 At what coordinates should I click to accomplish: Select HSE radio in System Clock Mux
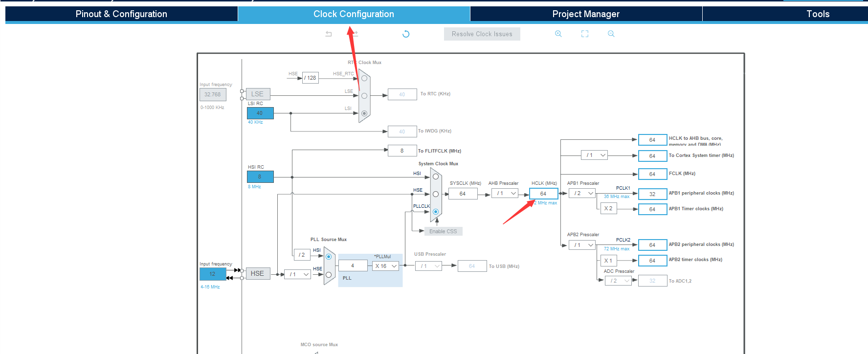(x=436, y=194)
